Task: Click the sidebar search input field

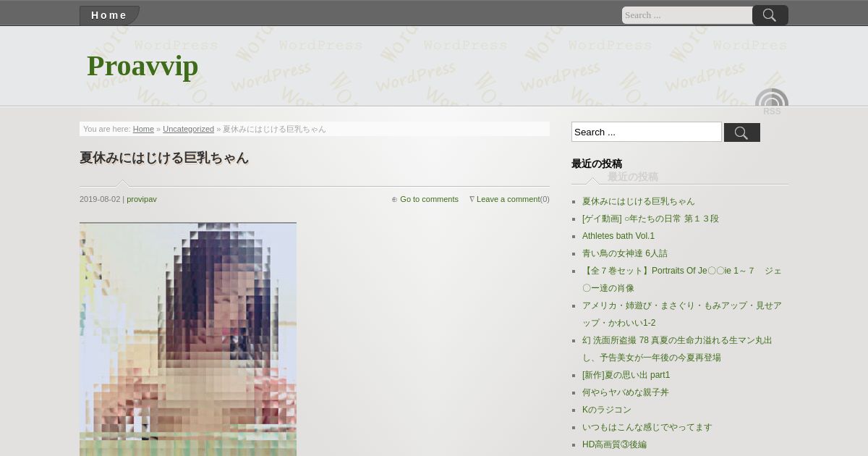Action: pos(647,132)
